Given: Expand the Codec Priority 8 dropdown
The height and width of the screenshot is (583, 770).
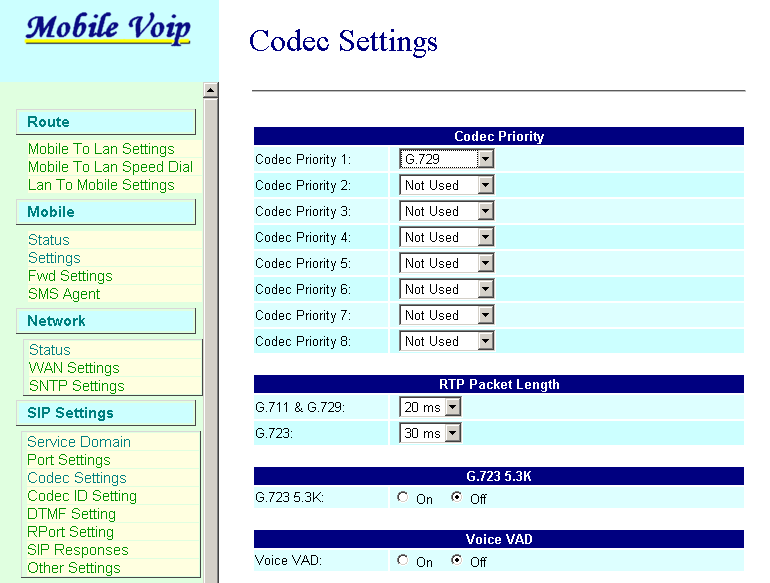Looking at the screenshot, I should [x=446, y=341].
